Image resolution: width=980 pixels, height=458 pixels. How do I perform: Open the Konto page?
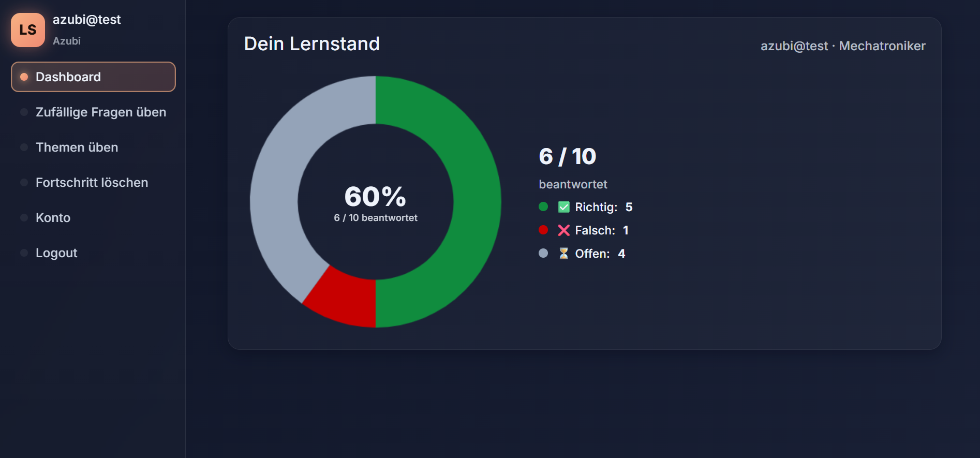pyautogui.click(x=53, y=218)
